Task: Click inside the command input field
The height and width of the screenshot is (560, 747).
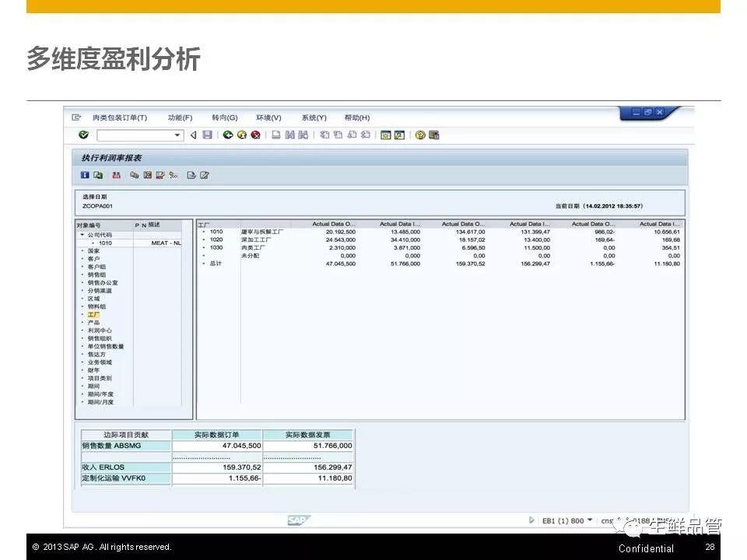Action: pyautogui.click(x=133, y=135)
